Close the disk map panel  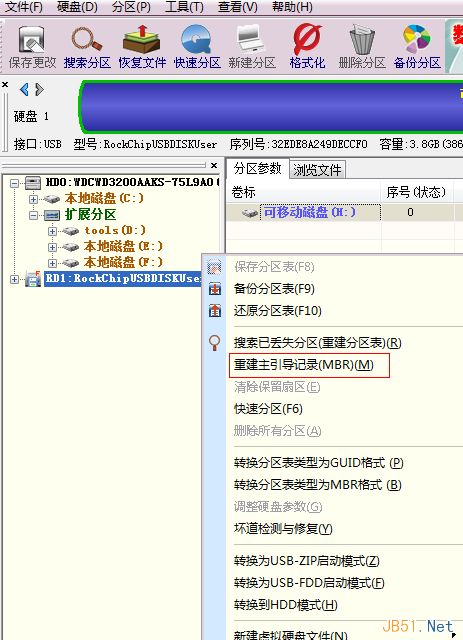tap(5, 85)
